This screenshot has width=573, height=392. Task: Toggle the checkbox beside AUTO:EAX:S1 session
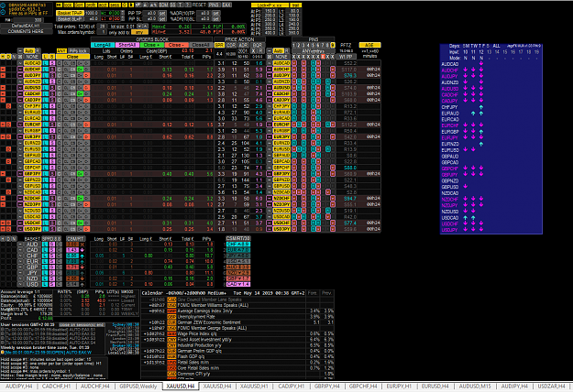pos(2,330)
